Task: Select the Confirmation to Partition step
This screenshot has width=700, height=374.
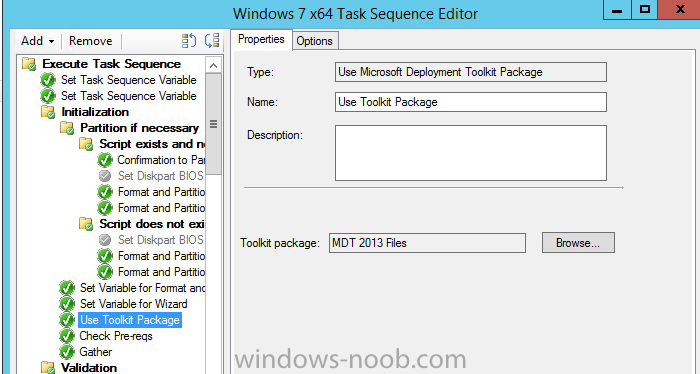Action: point(161,160)
